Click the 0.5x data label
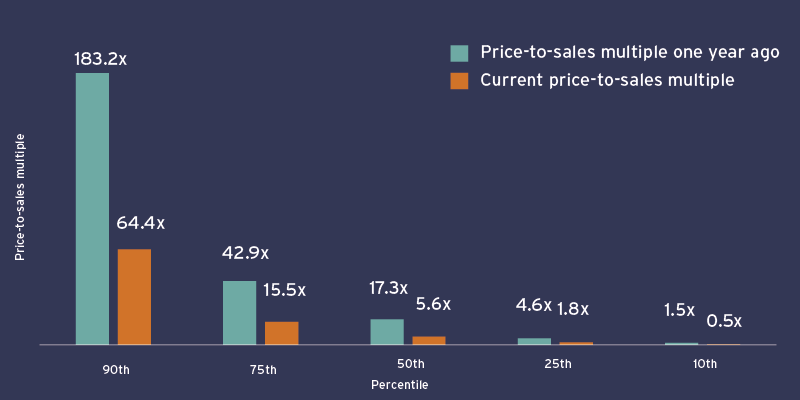800x400 pixels. [724, 321]
